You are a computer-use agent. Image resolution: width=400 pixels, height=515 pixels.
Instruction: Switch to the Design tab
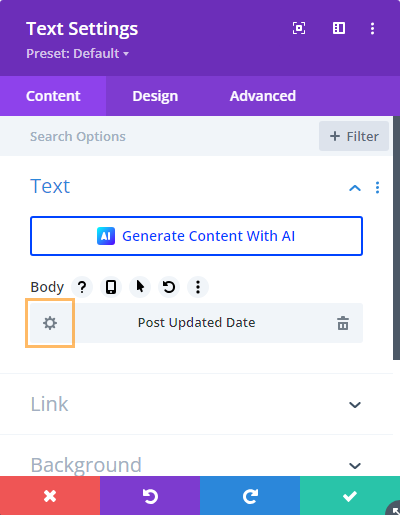click(x=155, y=96)
